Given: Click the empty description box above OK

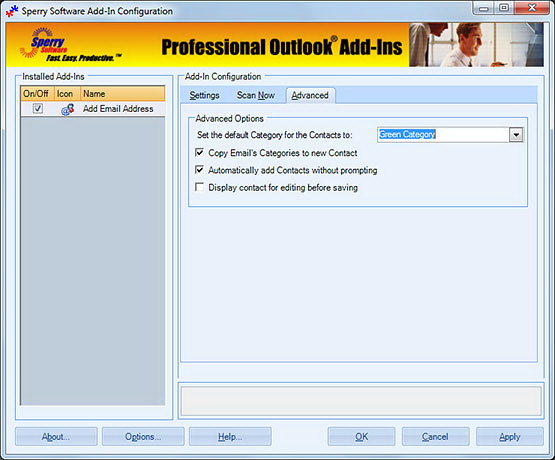Looking at the screenshot, I should pyautogui.click(x=361, y=401).
